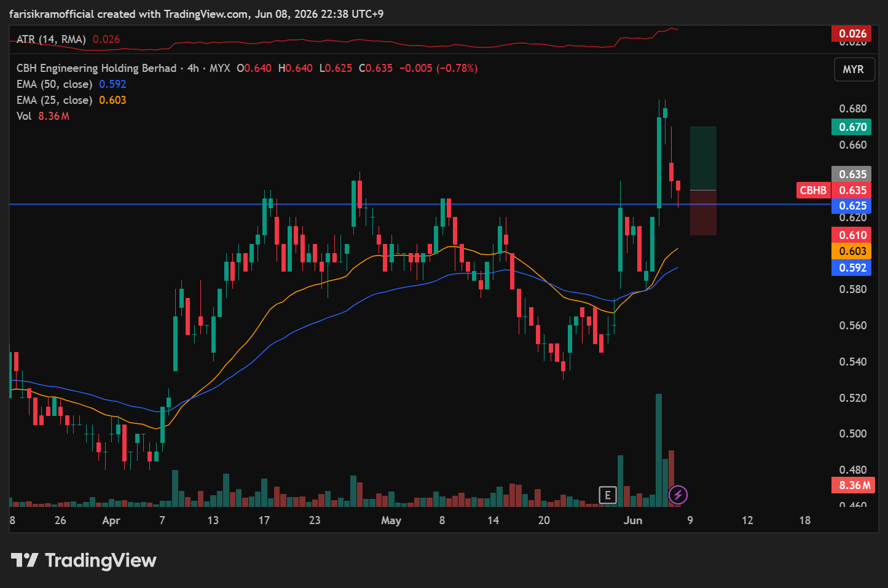Click the gray 0.635 price label

pyautogui.click(x=852, y=174)
